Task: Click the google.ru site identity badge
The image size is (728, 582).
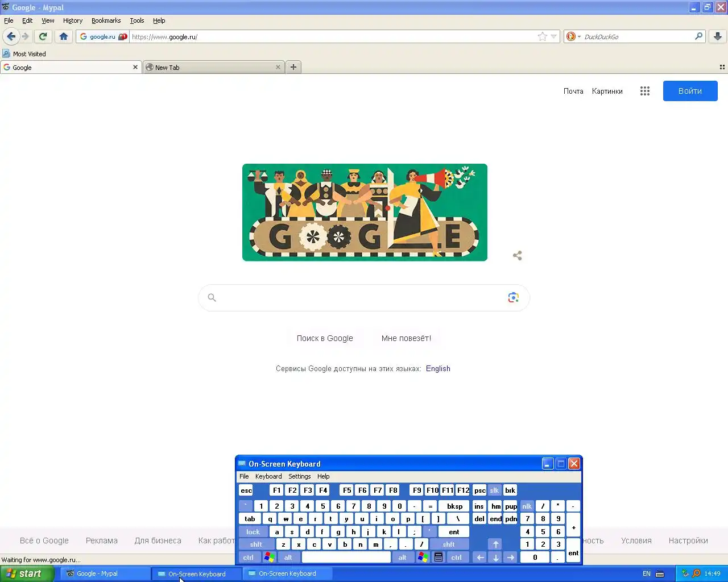Action: click(x=103, y=36)
